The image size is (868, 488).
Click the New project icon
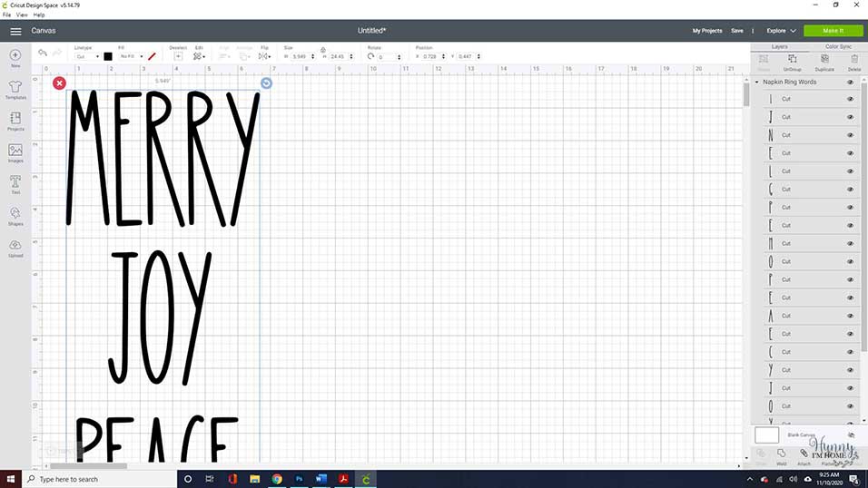tap(15, 57)
